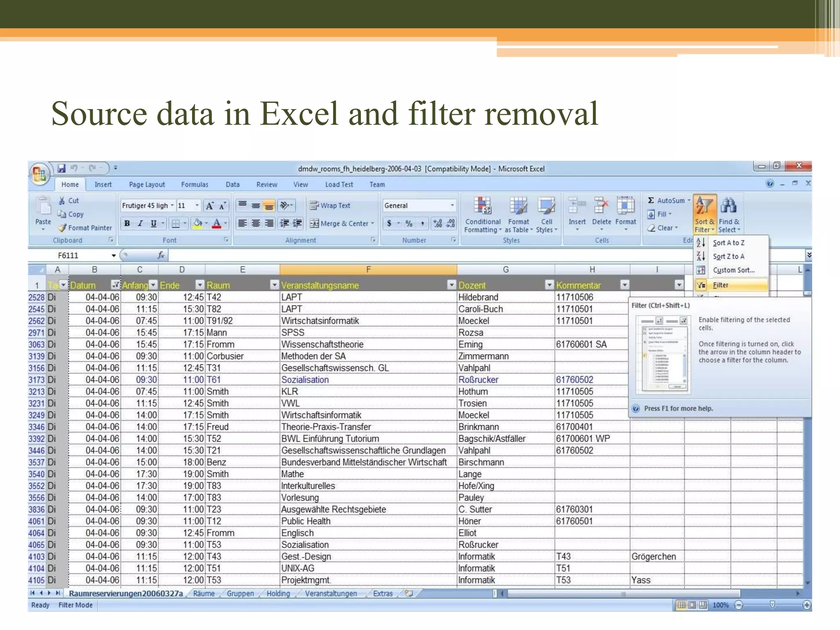840x630 pixels.
Task: Open the Name Box dropdown arrow
Action: pyautogui.click(x=114, y=256)
